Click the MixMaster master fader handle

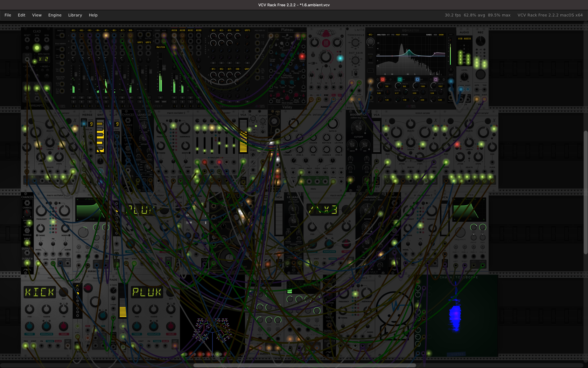(164, 67)
